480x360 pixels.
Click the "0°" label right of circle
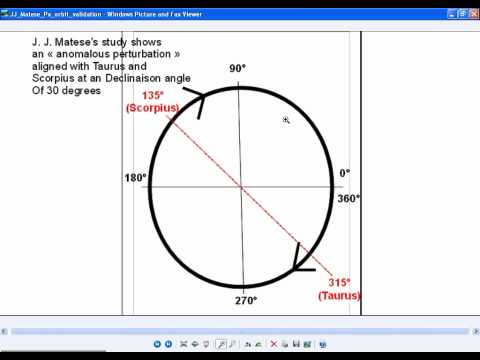point(345,173)
